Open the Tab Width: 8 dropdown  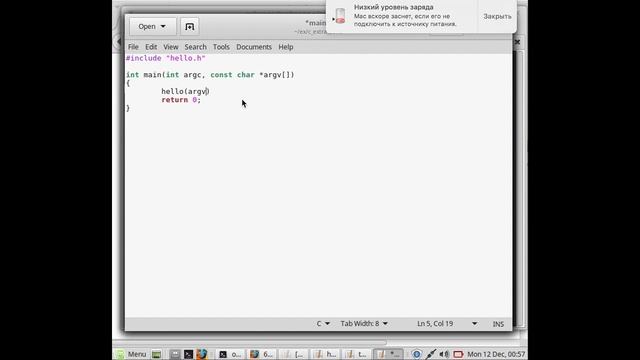[364, 324]
